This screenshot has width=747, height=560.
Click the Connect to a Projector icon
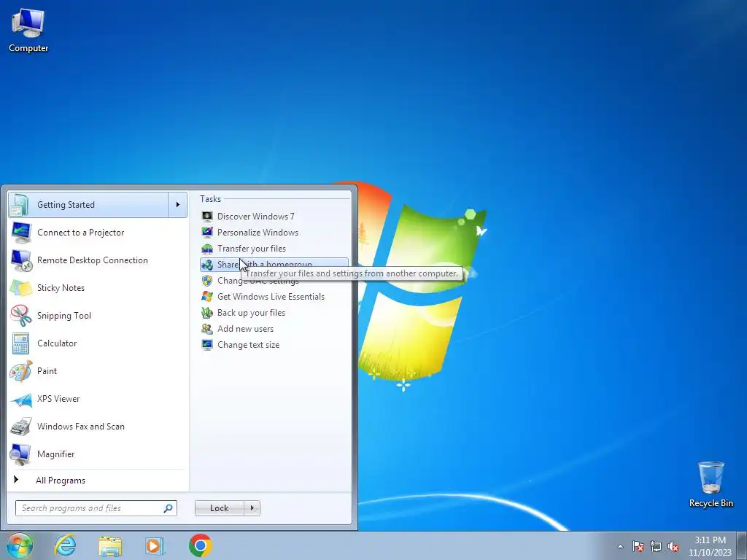pyautogui.click(x=21, y=233)
